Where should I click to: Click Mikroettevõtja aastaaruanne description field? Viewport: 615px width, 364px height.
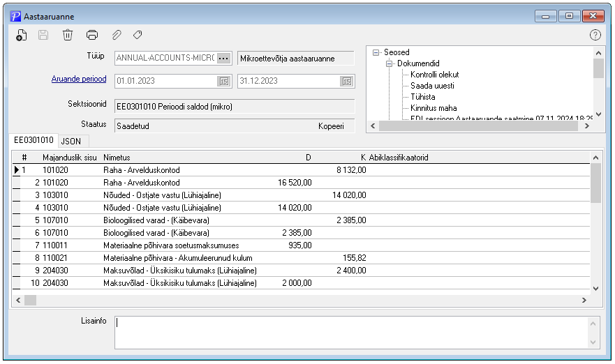[x=296, y=59]
